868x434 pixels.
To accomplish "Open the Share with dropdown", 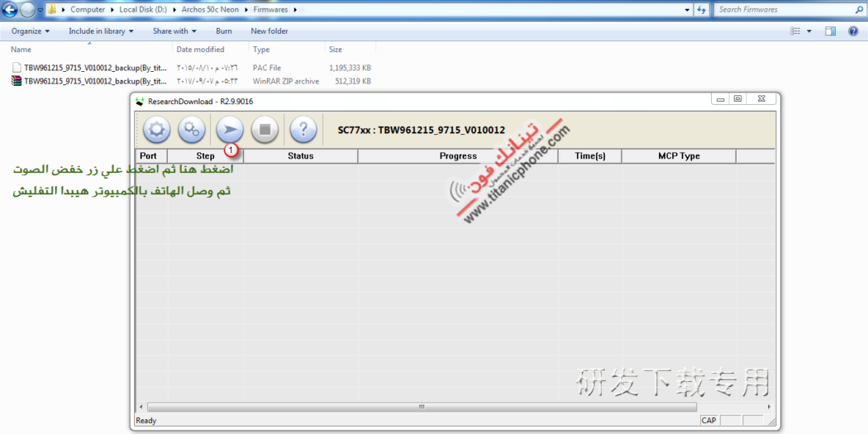I will pyautogui.click(x=174, y=31).
